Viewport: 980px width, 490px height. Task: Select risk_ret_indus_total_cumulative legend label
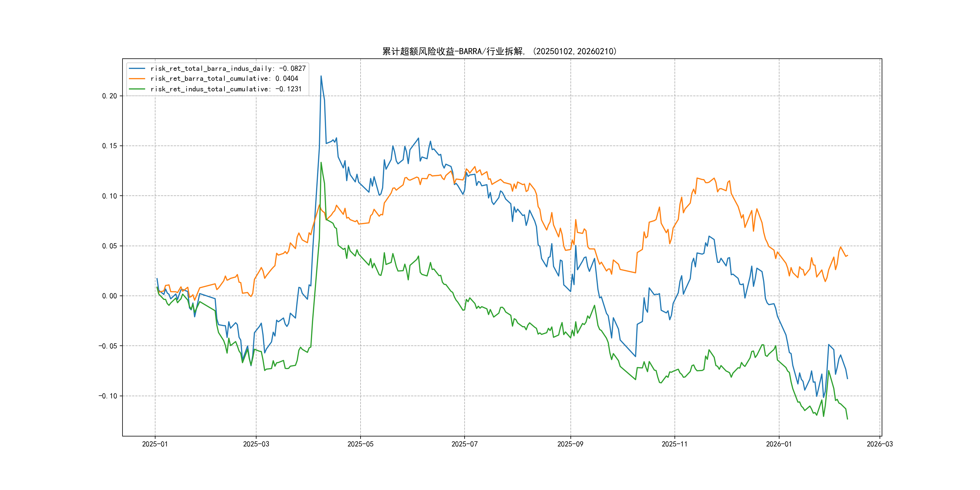click(x=226, y=89)
